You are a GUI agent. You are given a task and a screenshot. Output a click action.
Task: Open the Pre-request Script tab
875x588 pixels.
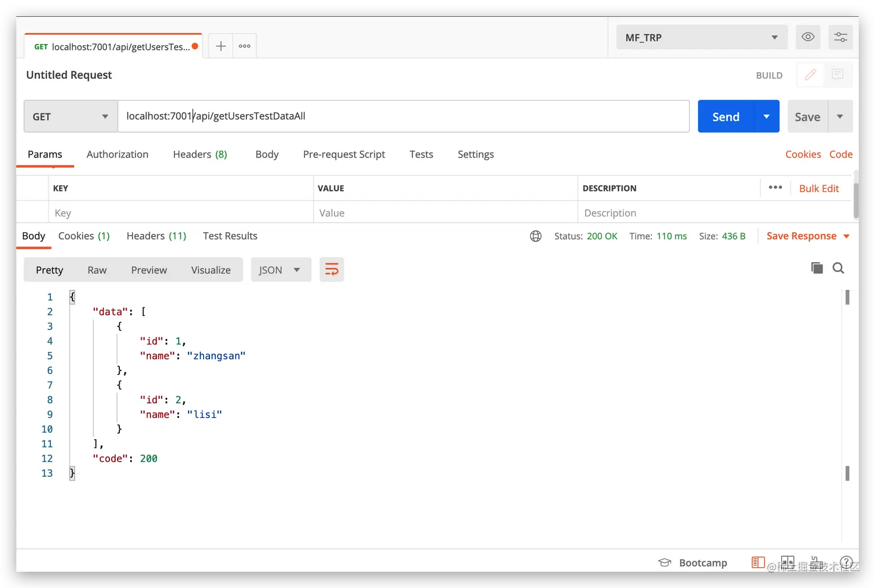click(x=344, y=155)
